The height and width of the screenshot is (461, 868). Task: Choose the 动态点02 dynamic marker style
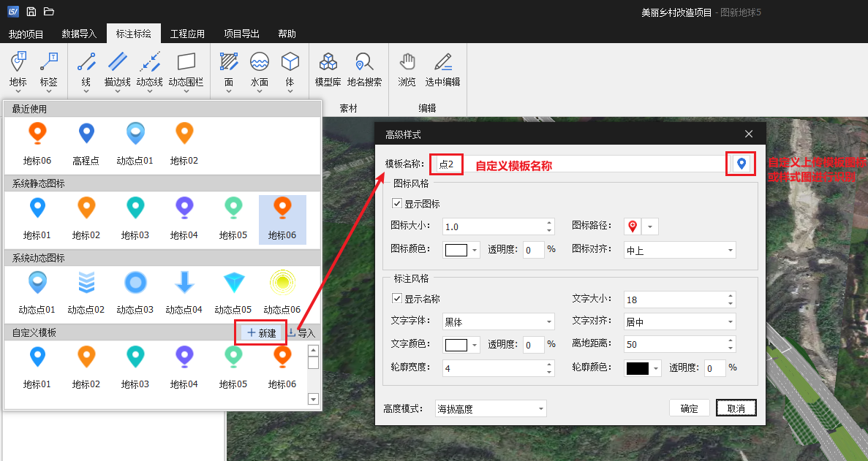(86, 288)
